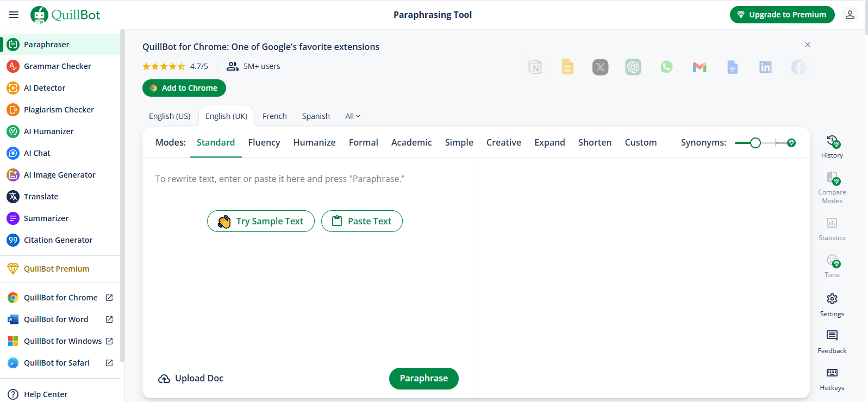This screenshot has width=868, height=402.
Task: Click the LinkedIn app icon
Action: [765, 67]
